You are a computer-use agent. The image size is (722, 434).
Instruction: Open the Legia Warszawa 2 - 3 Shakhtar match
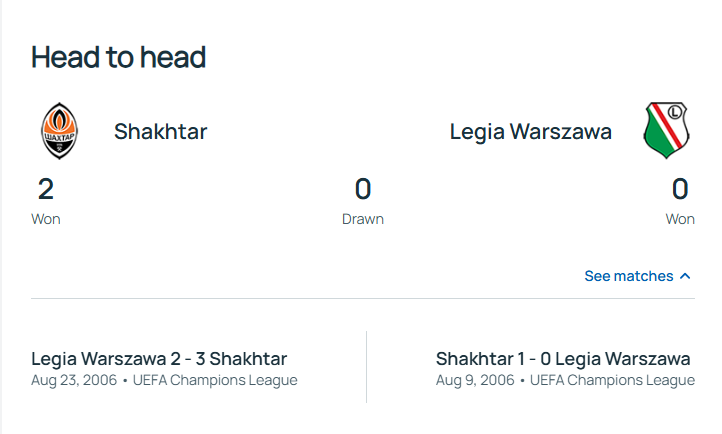click(x=159, y=358)
